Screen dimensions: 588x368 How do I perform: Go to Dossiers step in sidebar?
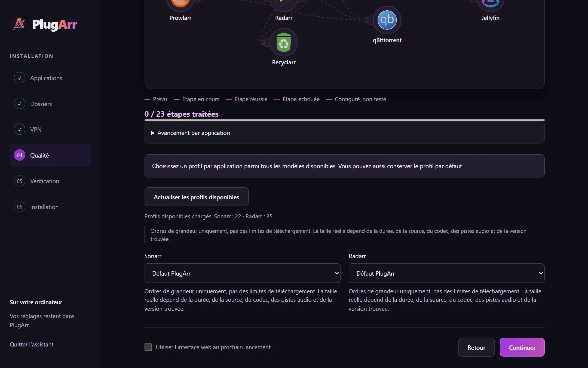(50, 104)
